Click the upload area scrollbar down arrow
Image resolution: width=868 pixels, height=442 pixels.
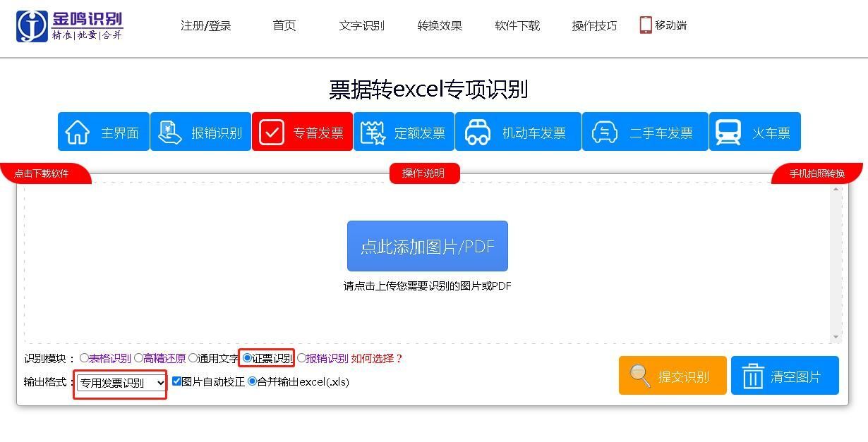pos(836,337)
